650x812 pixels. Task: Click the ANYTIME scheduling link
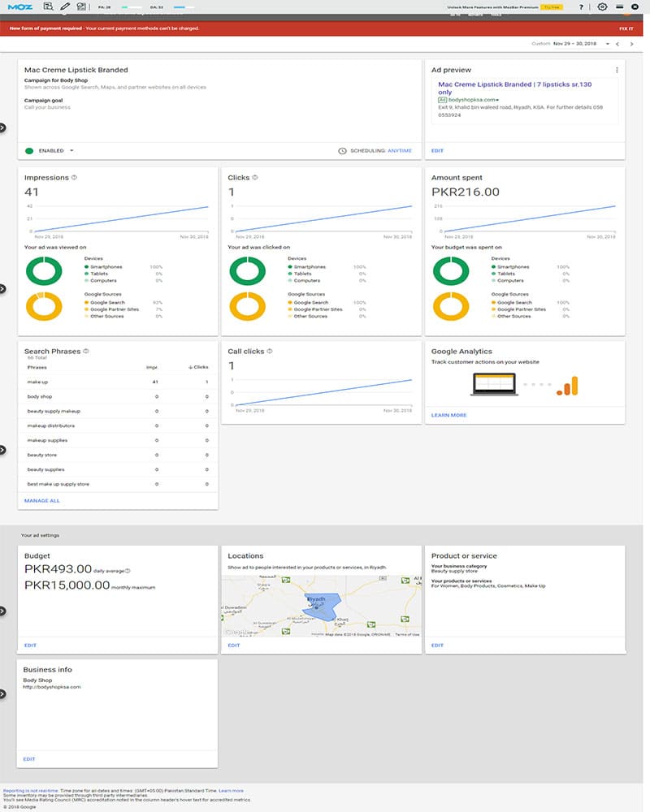point(400,151)
